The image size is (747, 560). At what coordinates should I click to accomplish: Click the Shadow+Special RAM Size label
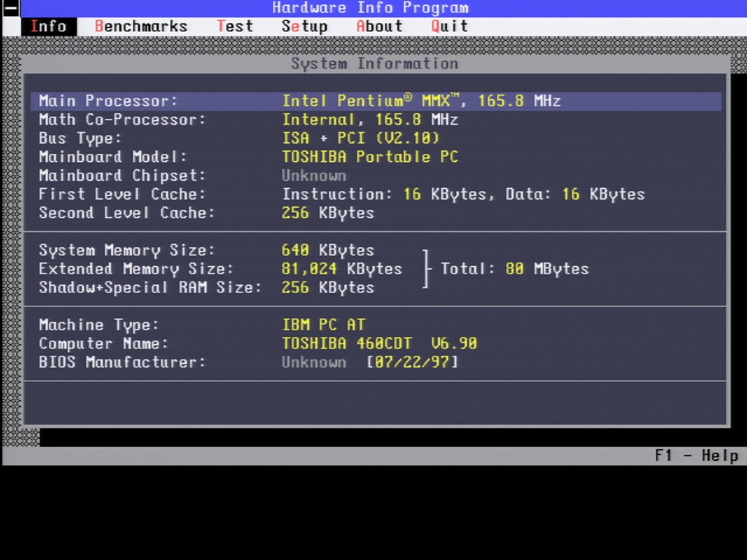150,287
